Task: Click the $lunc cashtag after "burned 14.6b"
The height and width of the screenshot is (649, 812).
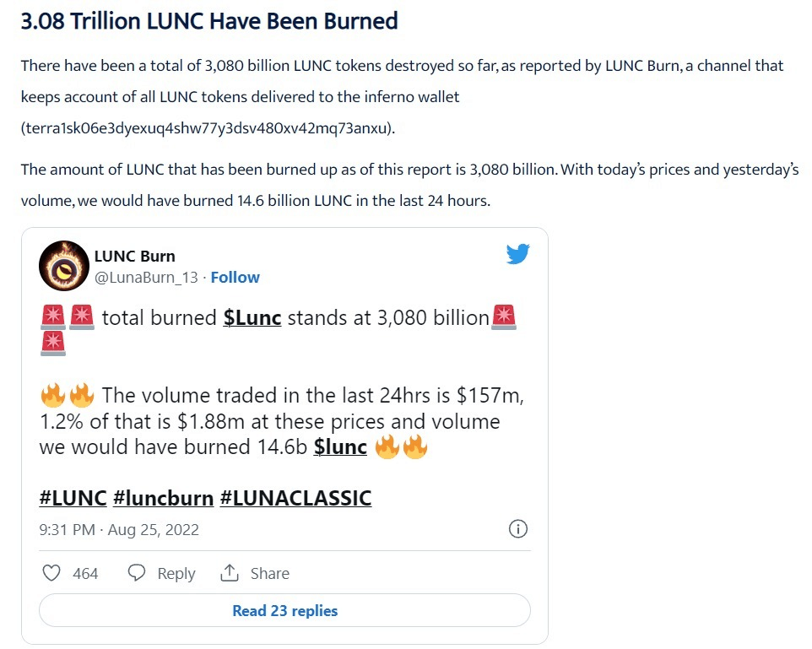Action: coord(340,446)
